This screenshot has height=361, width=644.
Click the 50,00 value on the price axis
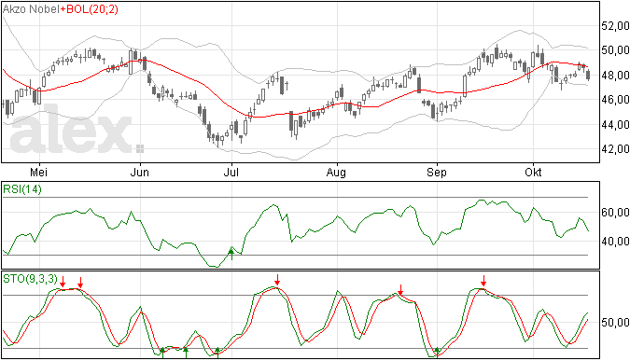point(615,50)
